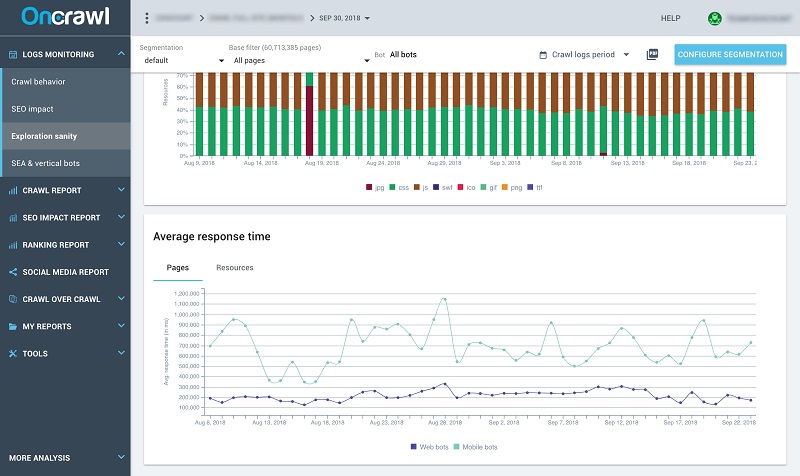
Task: Switch to the Resources tab
Action: [x=235, y=267]
